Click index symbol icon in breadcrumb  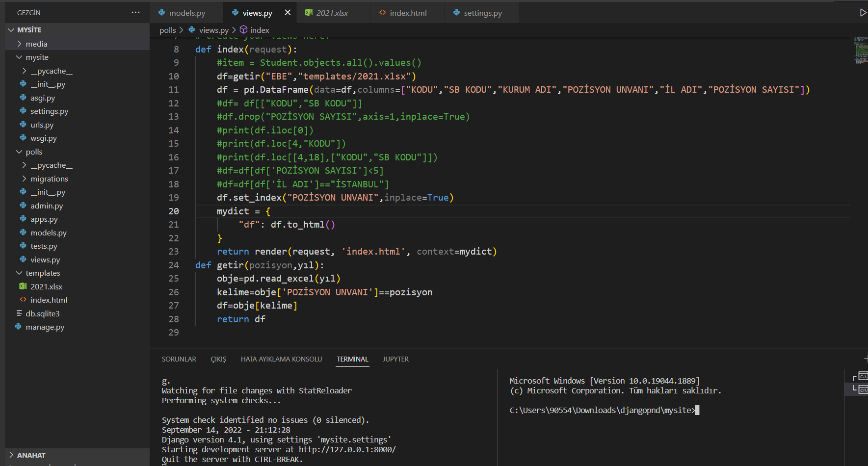pos(243,30)
